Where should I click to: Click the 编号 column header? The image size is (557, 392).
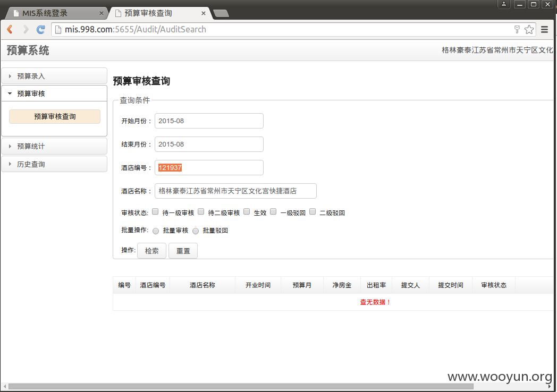coord(124,285)
